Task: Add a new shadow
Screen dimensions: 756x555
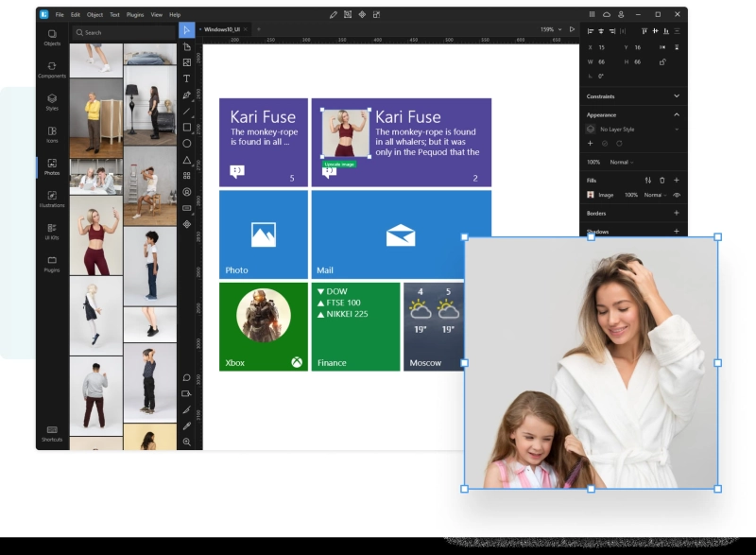Action: (x=677, y=232)
